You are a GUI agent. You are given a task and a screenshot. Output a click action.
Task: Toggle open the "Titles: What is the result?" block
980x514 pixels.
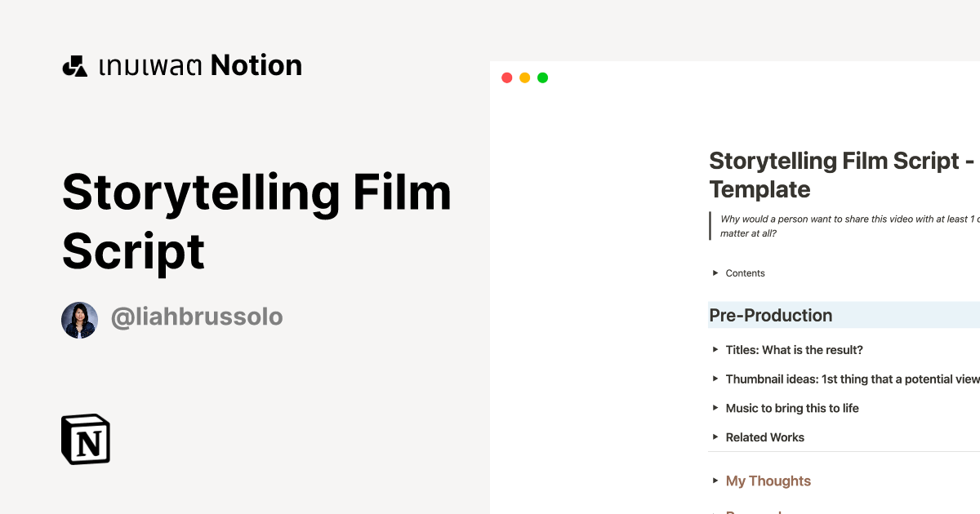pyautogui.click(x=714, y=350)
